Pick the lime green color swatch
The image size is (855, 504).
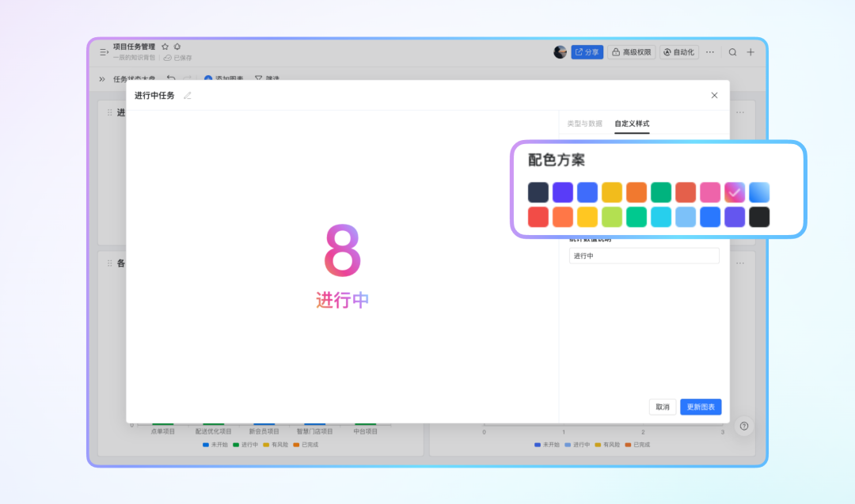tap(612, 217)
